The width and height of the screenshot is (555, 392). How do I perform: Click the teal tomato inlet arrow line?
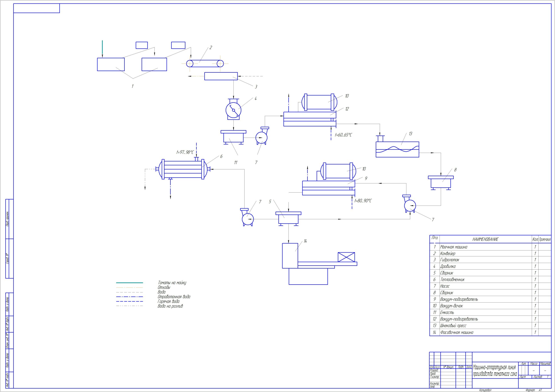[x=102, y=49]
